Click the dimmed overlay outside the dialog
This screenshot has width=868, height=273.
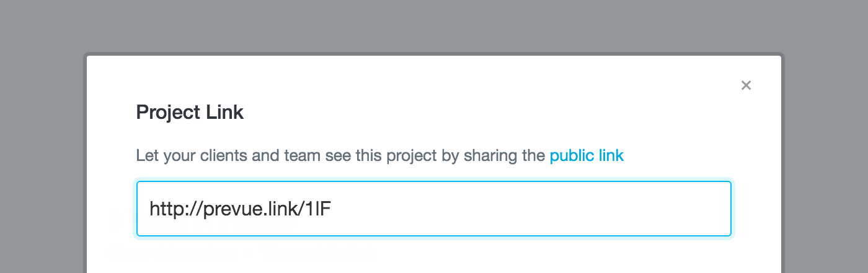tap(434, 25)
